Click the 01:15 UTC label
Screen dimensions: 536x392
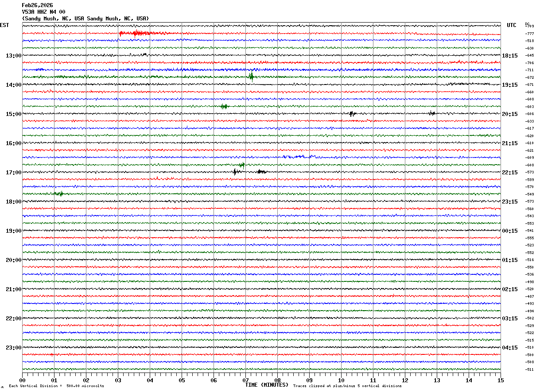coord(510,260)
